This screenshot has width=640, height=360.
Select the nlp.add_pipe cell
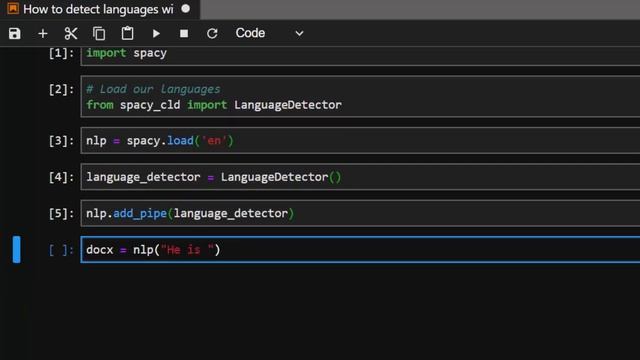click(360, 213)
